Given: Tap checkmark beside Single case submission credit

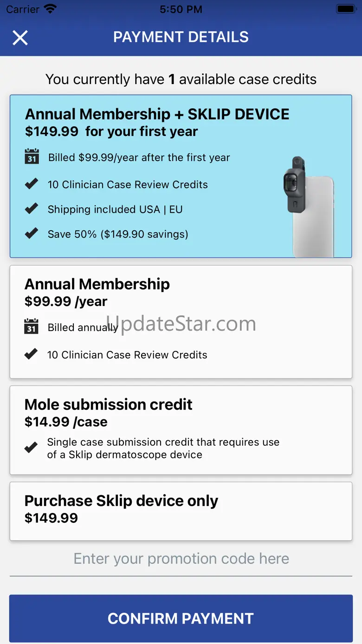Looking at the screenshot, I should [x=31, y=448].
